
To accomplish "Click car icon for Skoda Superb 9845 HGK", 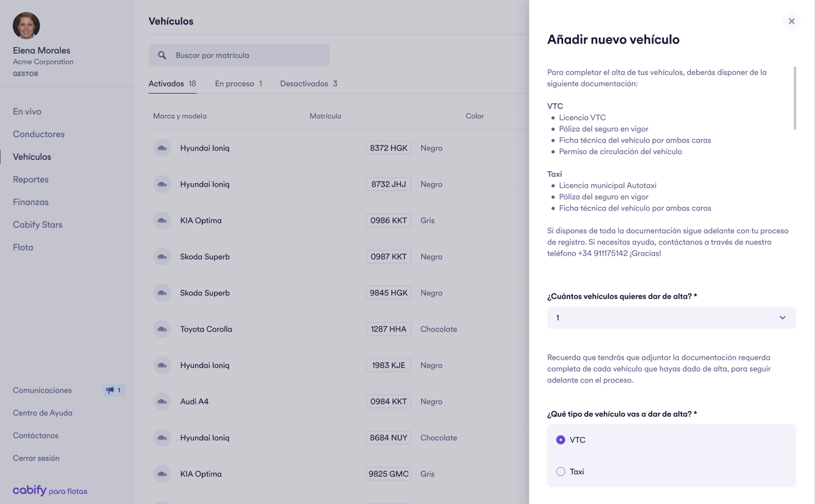I will click(162, 293).
